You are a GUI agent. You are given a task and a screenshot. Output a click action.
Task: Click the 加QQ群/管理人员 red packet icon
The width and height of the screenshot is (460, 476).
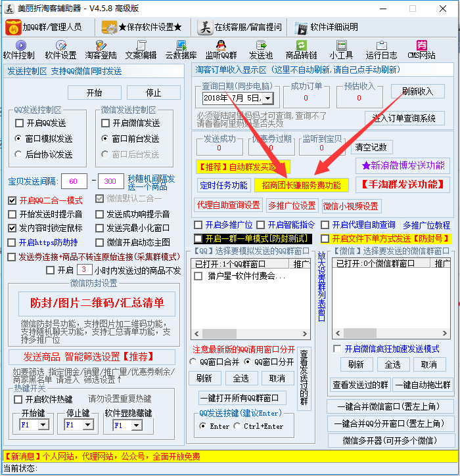tap(13, 28)
